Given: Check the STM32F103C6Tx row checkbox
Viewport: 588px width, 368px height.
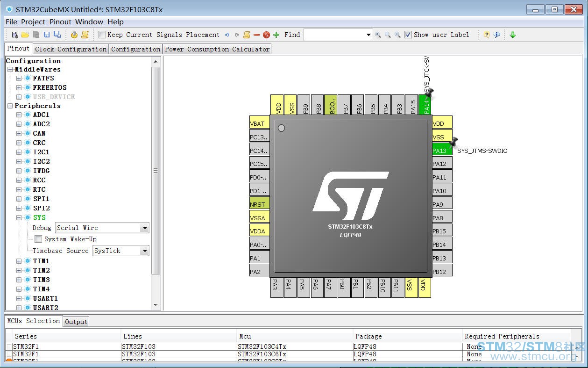Looking at the screenshot, I should 9,354.
